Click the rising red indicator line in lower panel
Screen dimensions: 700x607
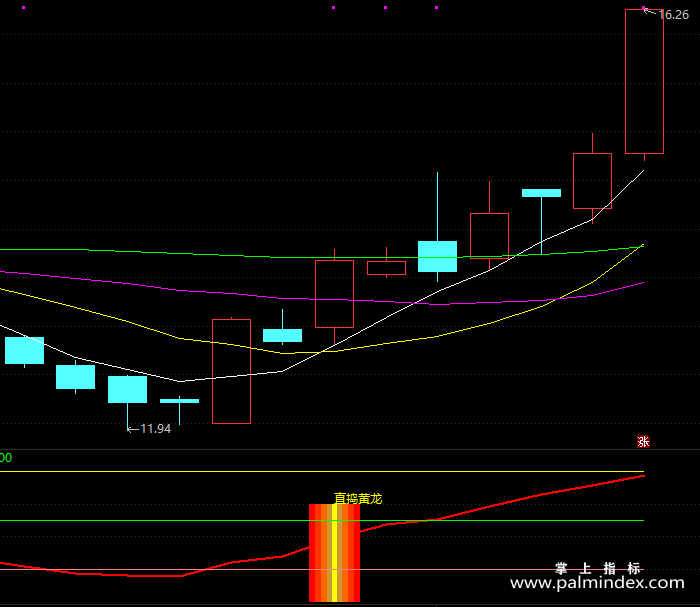491,506
